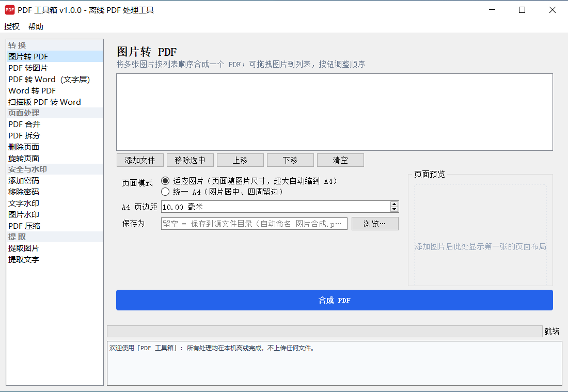Select 提取文字 in the sidebar
Screen dimensions: 568x392
coord(54,259)
